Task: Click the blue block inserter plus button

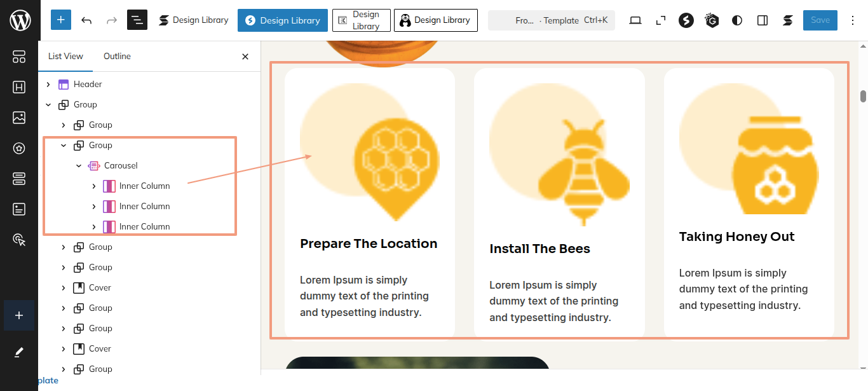Action: click(x=61, y=20)
